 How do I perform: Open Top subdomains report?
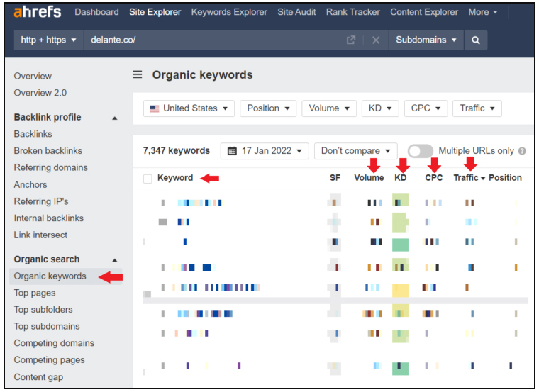click(47, 326)
